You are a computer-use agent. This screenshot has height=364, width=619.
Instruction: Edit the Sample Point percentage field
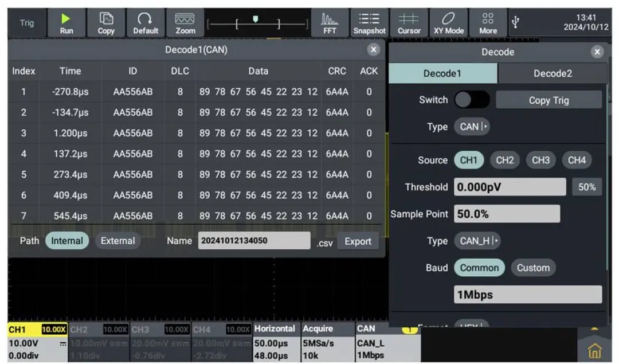point(507,214)
